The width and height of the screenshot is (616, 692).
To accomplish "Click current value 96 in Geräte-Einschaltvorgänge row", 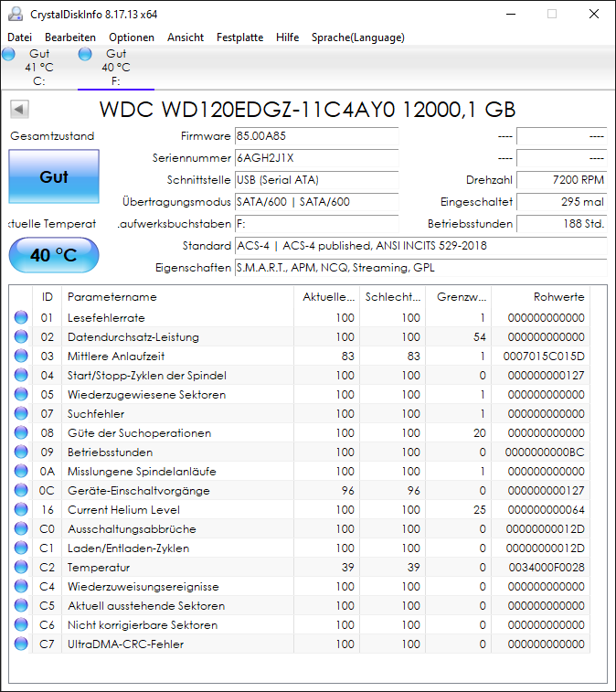I will pyautogui.click(x=347, y=491).
